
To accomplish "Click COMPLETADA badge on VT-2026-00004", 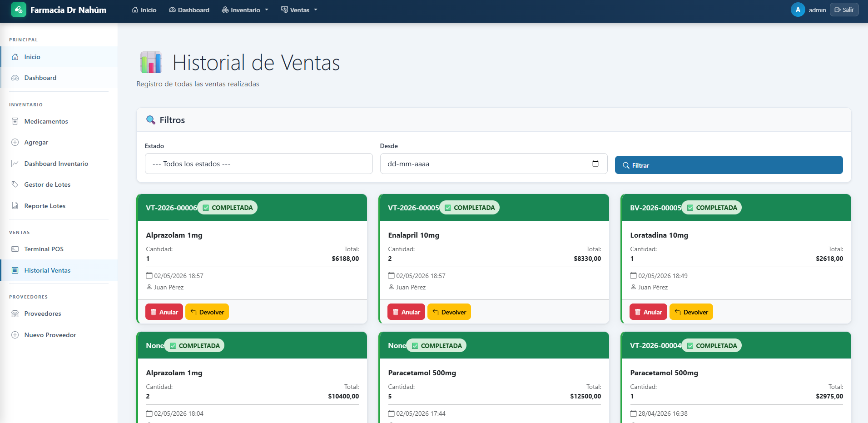I will [712, 346].
